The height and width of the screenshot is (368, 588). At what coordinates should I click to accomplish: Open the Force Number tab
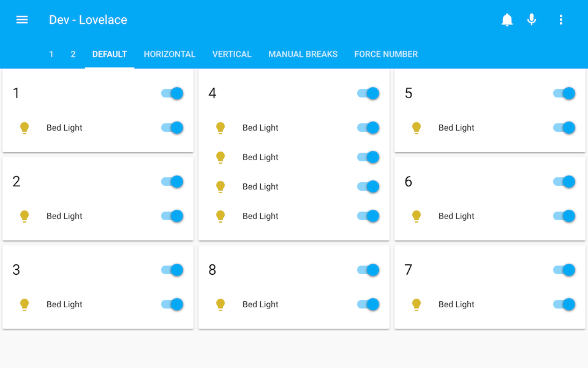pos(386,54)
